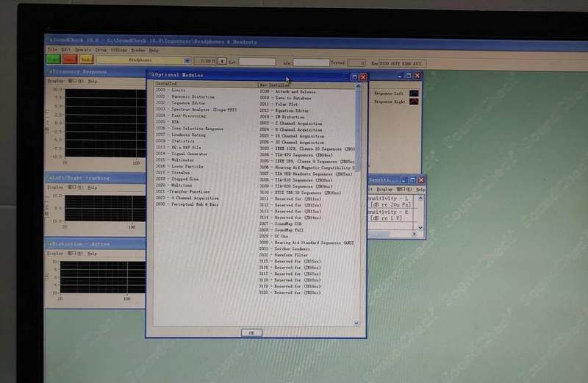Select '2009 - Statistics' row
This screenshot has height=383, width=588.
175,141
